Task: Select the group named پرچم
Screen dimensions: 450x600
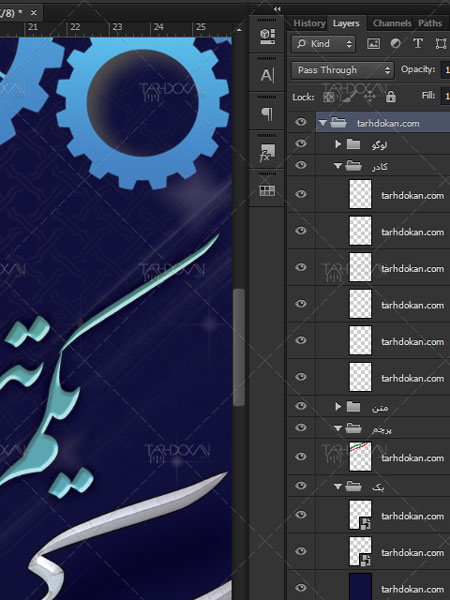Action: 382,429
